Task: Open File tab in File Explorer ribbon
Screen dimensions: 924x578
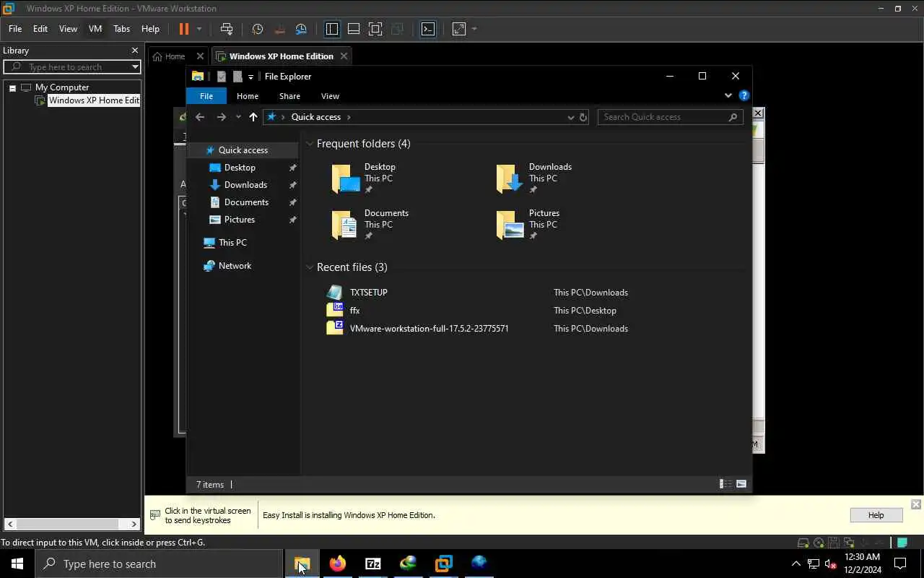Action: coord(206,96)
